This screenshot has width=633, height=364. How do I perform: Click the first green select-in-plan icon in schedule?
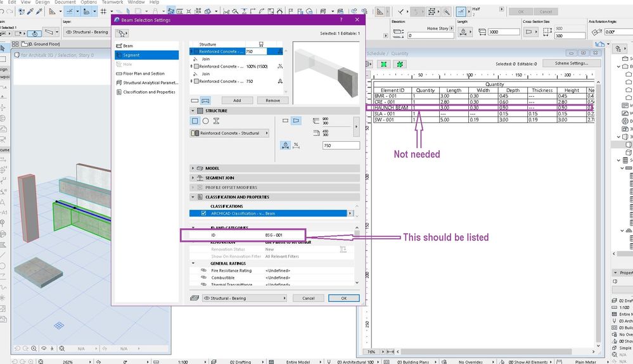click(383, 64)
